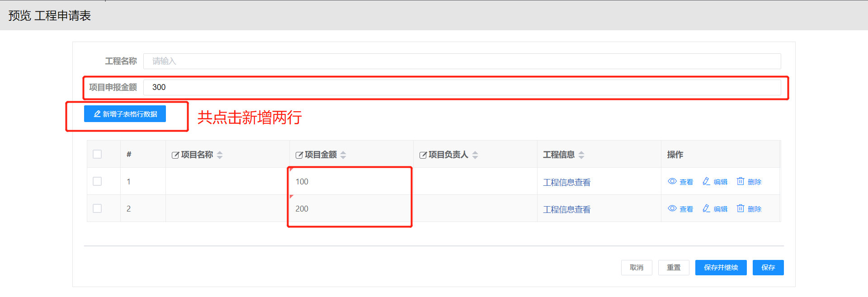Viewport: 868px width, 297px height.
Task: Check the checkbox for row 2
Action: pos(97,208)
